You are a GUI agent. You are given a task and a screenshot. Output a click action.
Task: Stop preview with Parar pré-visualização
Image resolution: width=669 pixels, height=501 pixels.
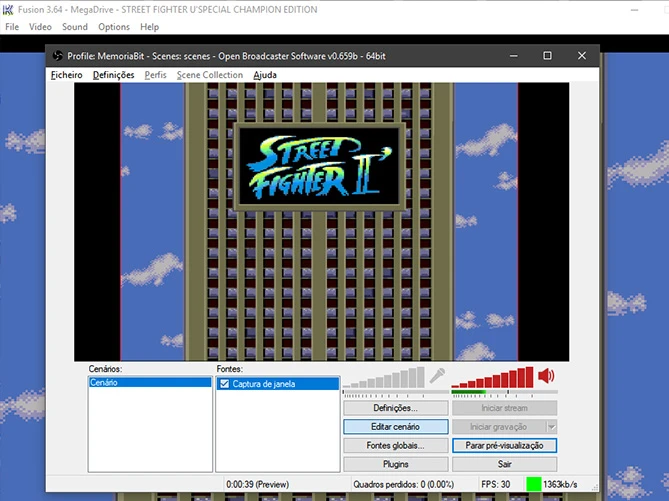[x=504, y=446]
